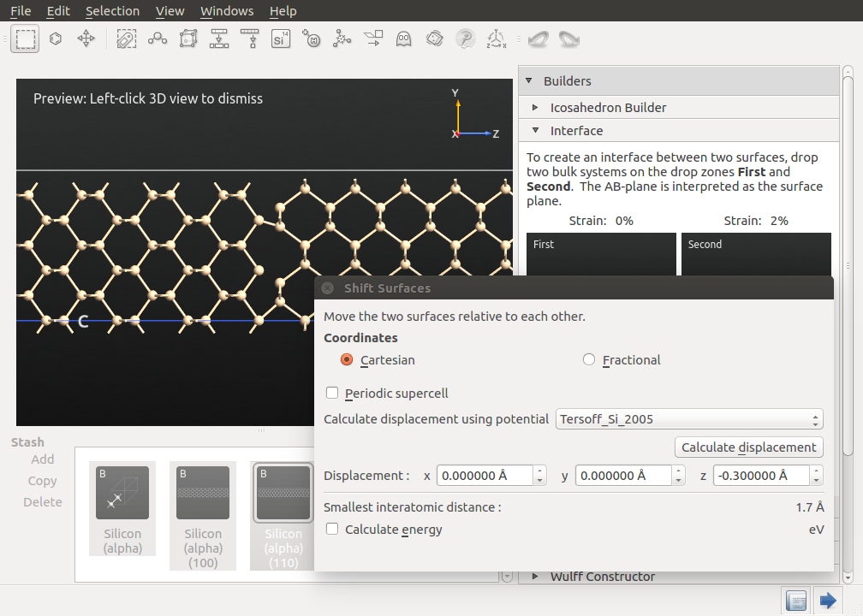863x616 pixels.
Task: Select the atom network gear tool
Action: click(342, 39)
